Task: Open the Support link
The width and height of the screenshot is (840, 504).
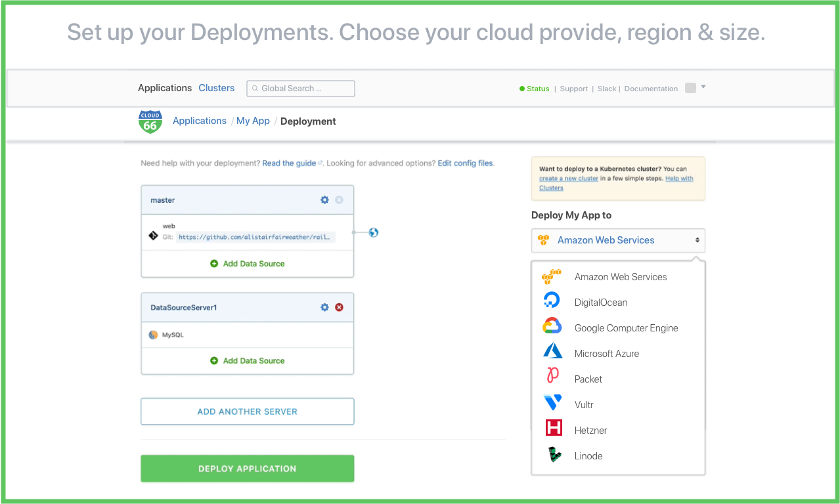Action: pos(574,89)
